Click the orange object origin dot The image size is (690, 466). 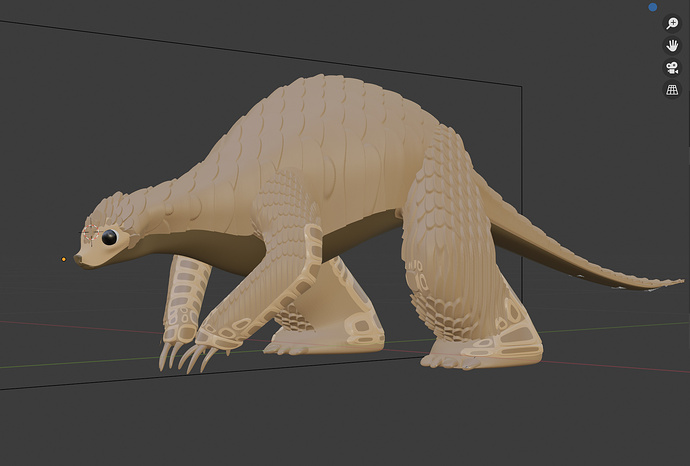[64, 260]
